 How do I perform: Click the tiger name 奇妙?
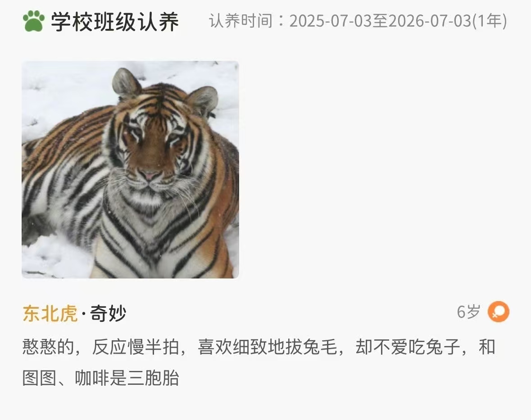point(108,313)
